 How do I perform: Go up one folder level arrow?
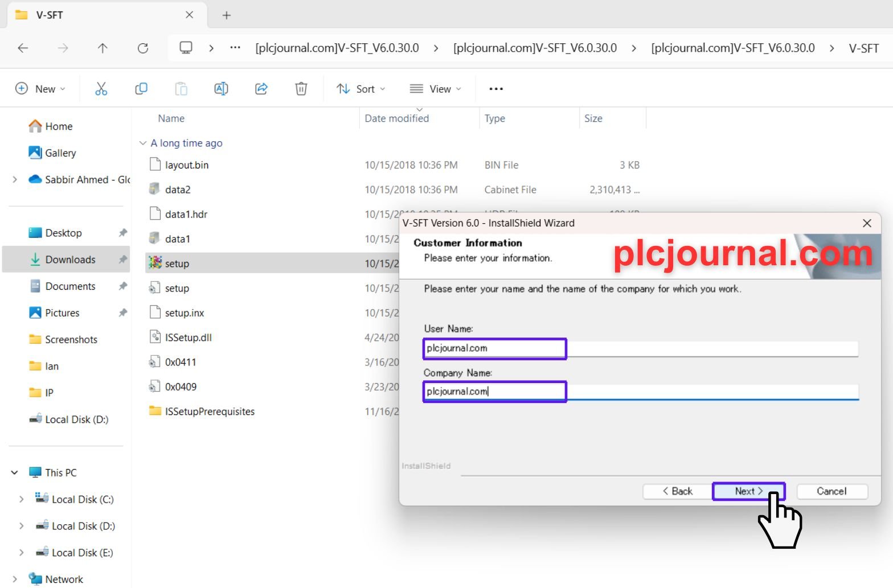pos(103,48)
